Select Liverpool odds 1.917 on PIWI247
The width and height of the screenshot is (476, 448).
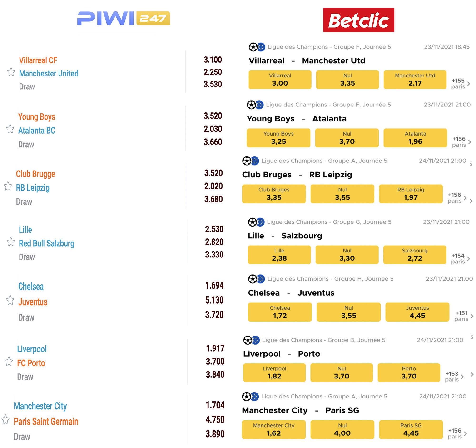pyautogui.click(x=215, y=349)
